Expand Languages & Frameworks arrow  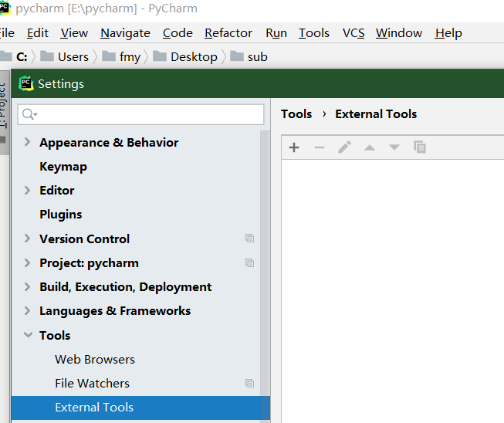coord(28,310)
